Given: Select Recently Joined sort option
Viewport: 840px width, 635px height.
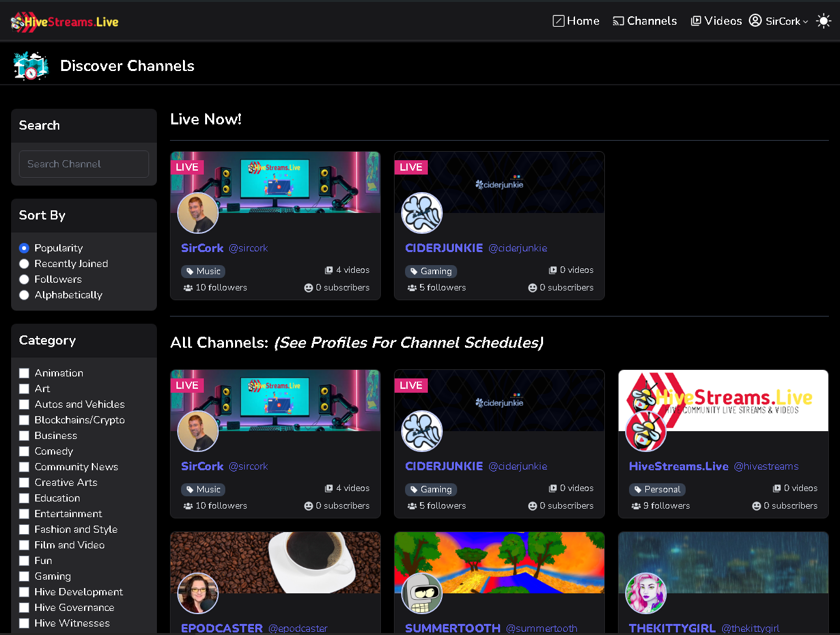Looking at the screenshot, I should click(24, 264).
